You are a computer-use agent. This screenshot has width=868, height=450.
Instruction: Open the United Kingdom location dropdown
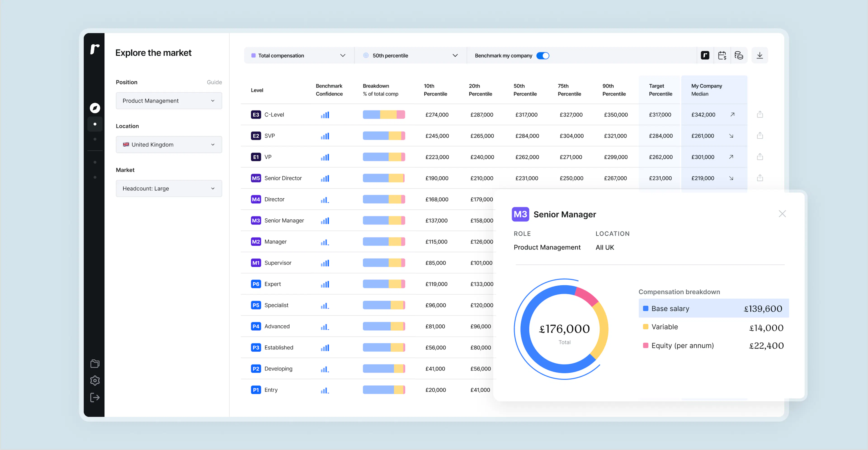169,144
